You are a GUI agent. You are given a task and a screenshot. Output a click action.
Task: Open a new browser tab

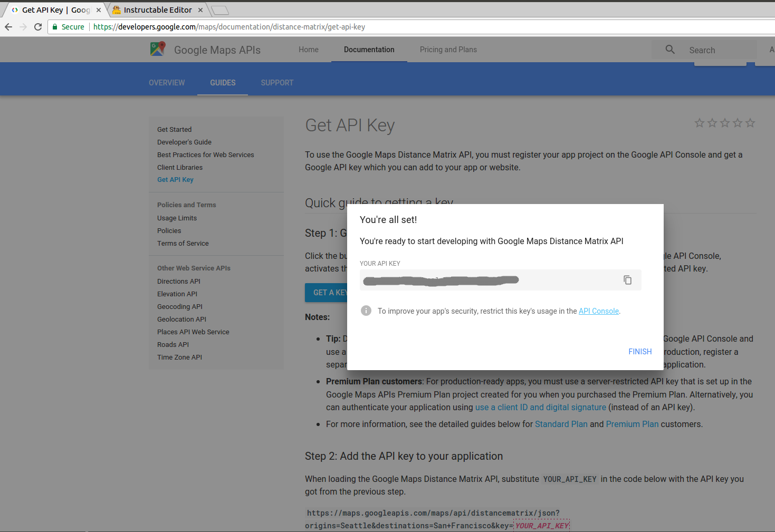point(219,10)
